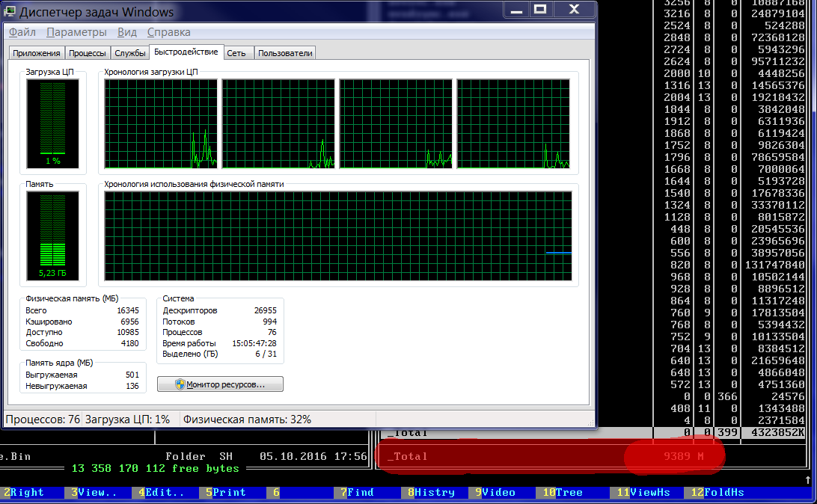Click the Task Manager title bar icon

pos(10,11)
